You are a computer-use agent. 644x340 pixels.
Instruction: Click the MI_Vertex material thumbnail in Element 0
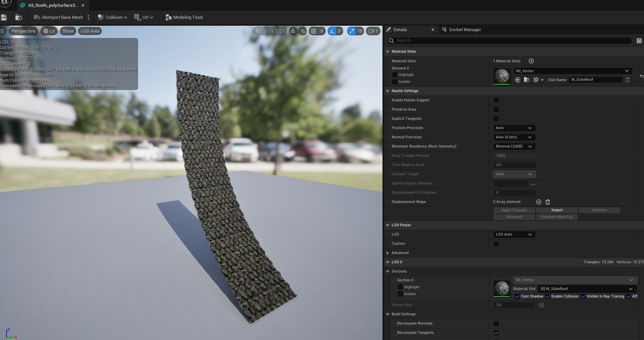point(501,76)
